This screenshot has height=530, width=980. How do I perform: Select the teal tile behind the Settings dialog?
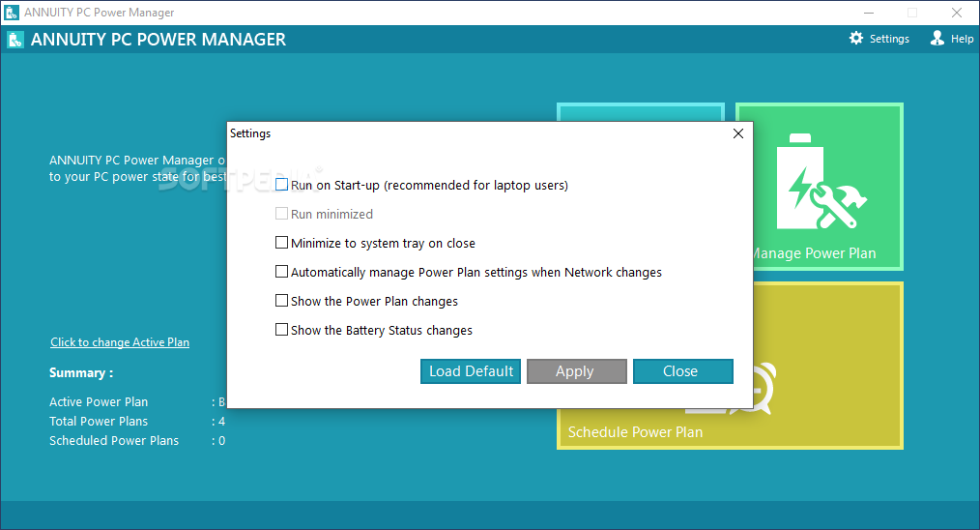click(x=641, y=112)
